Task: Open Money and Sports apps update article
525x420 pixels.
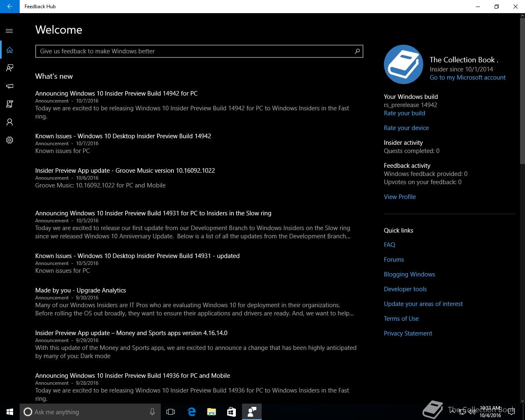Action: click(131, 333)
